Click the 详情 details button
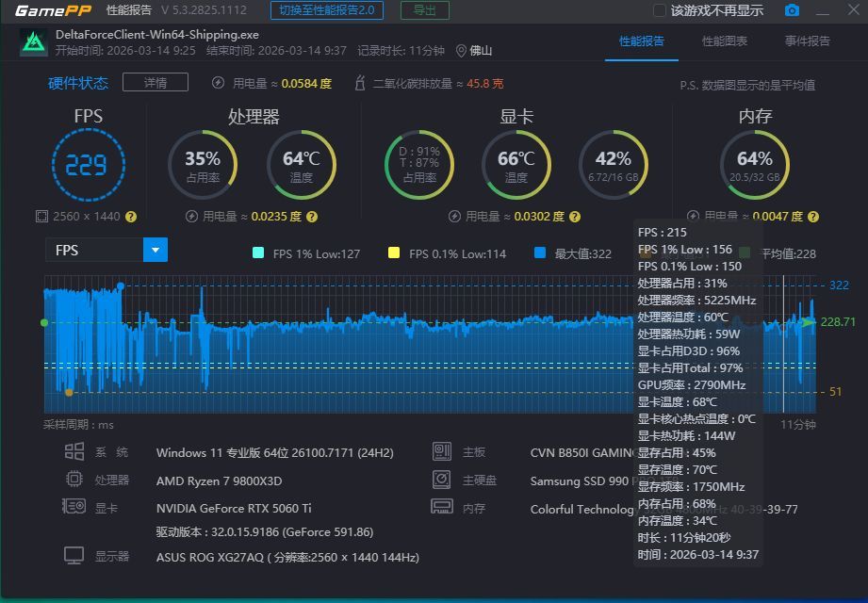 click(x=156, y=82)
